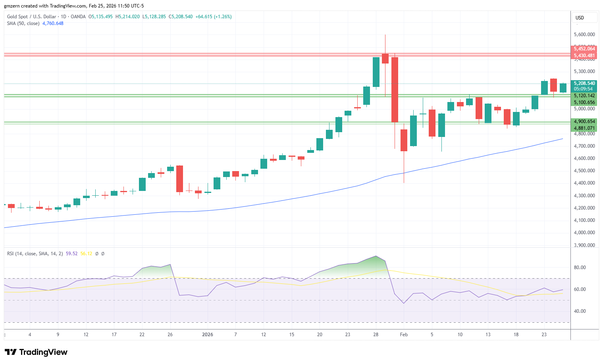Click the 3,900.000 price axis label
Screen dimensions: 603x364
tap(584, 245)
